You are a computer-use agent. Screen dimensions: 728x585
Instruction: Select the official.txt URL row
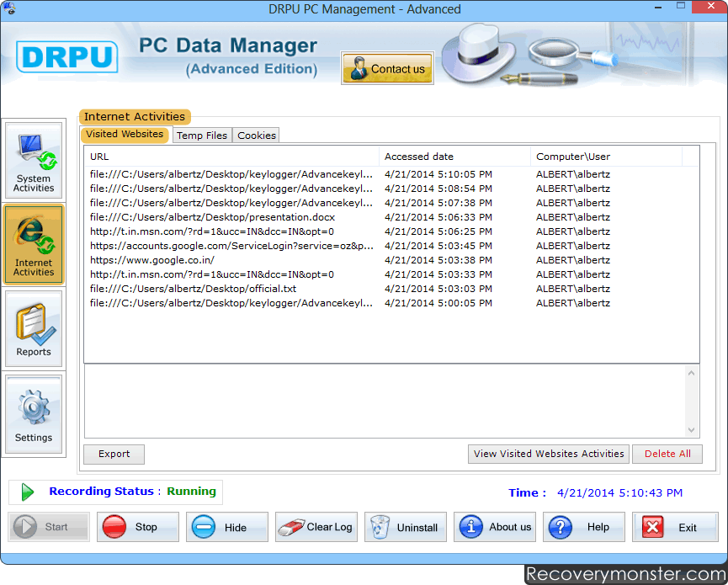(391, 289)
